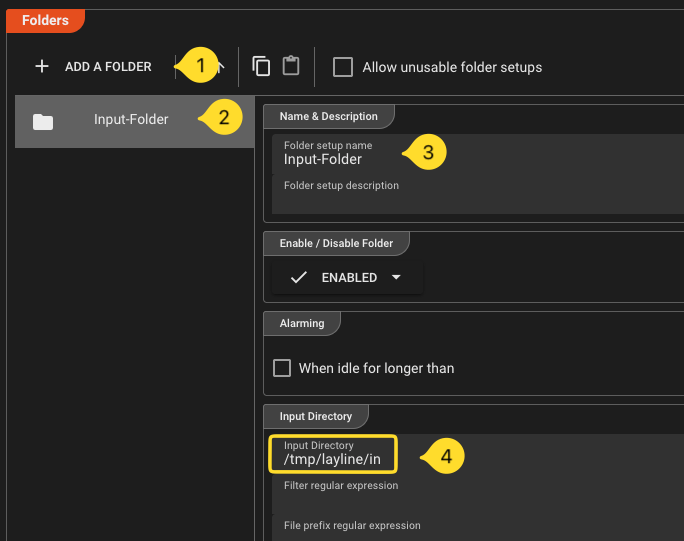Screen dimensions: 684x541
Task: Click the File prefix regular expression field
Action: pyautogui.click(x=470, y=528)
